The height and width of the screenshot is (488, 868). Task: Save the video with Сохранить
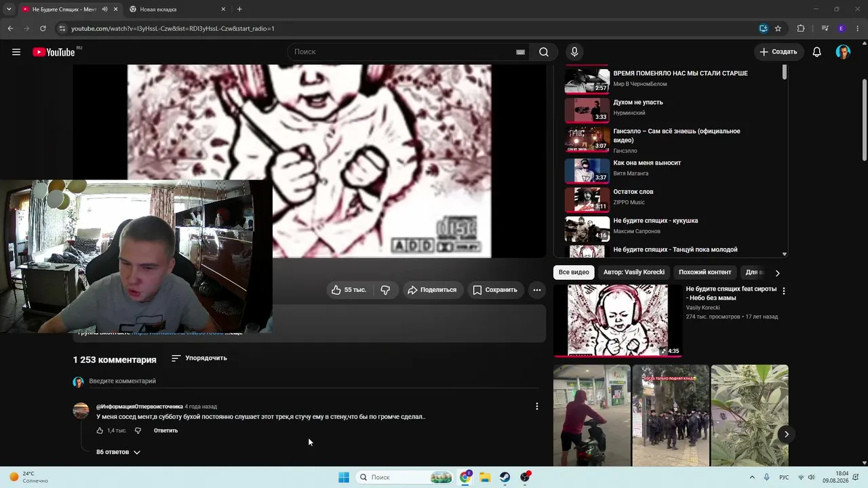tap(495, 290)
